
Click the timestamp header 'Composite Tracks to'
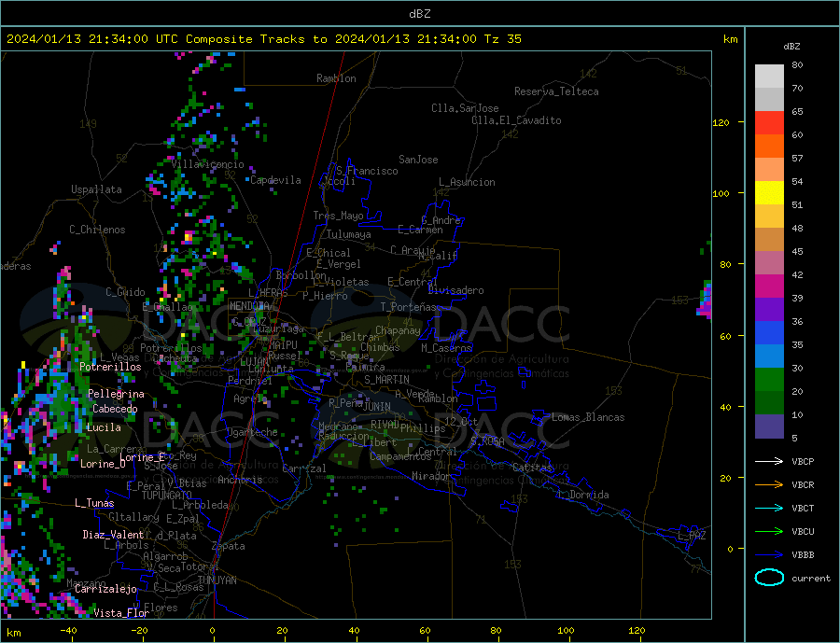256,39
